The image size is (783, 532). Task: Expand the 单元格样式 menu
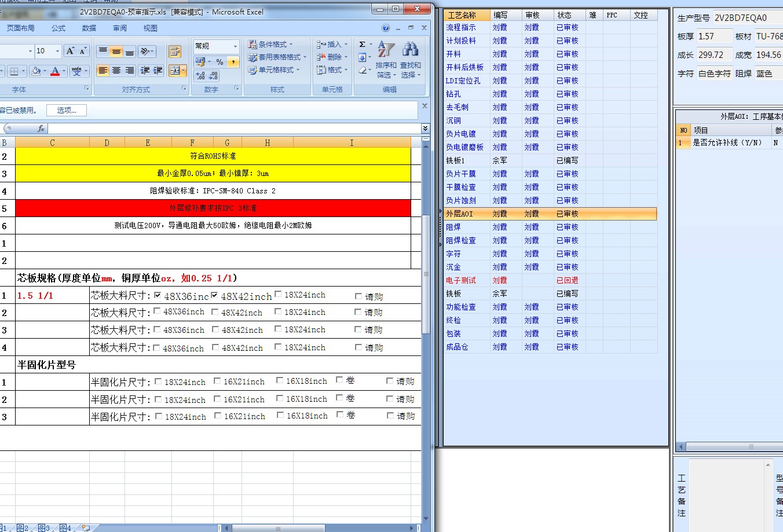point(273,70)
